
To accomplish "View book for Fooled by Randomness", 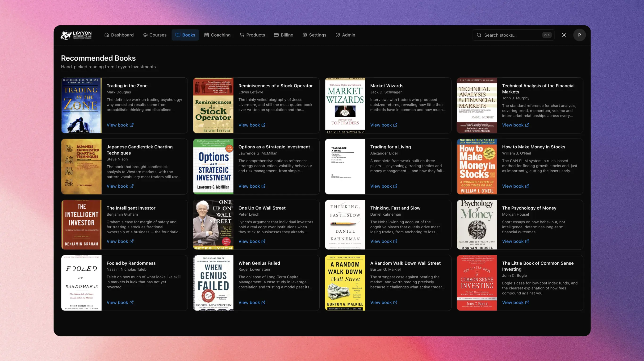I will coord(120,302).
